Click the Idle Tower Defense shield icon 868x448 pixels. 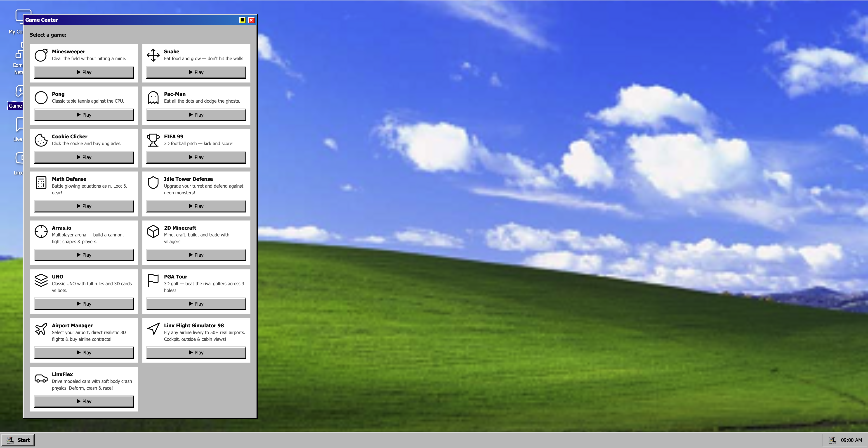click(153, 183)
